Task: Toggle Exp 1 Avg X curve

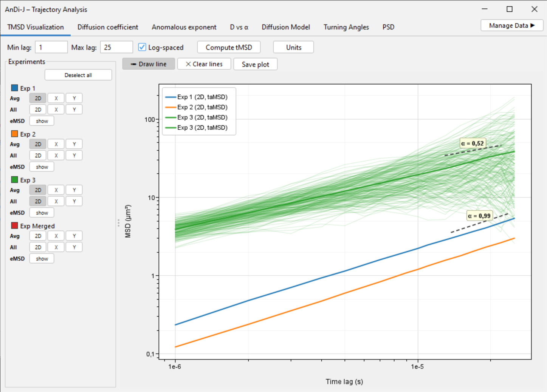Action: [56, 98]
